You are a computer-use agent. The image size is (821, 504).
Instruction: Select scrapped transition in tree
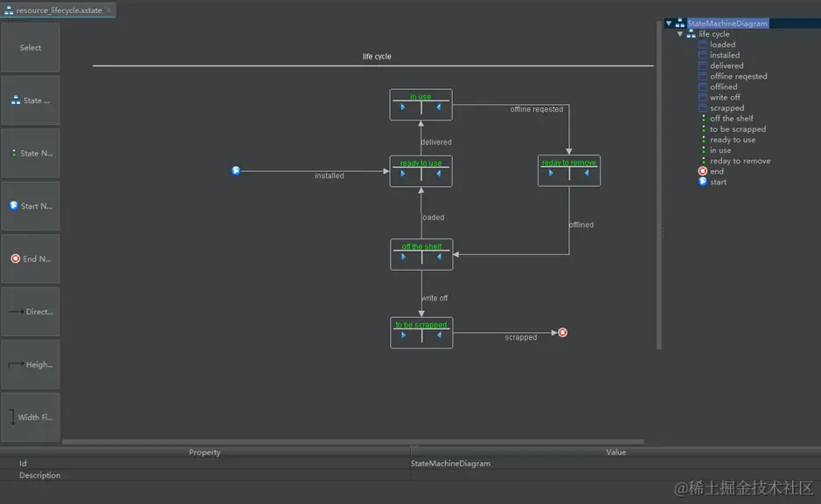tap(727, 107)
